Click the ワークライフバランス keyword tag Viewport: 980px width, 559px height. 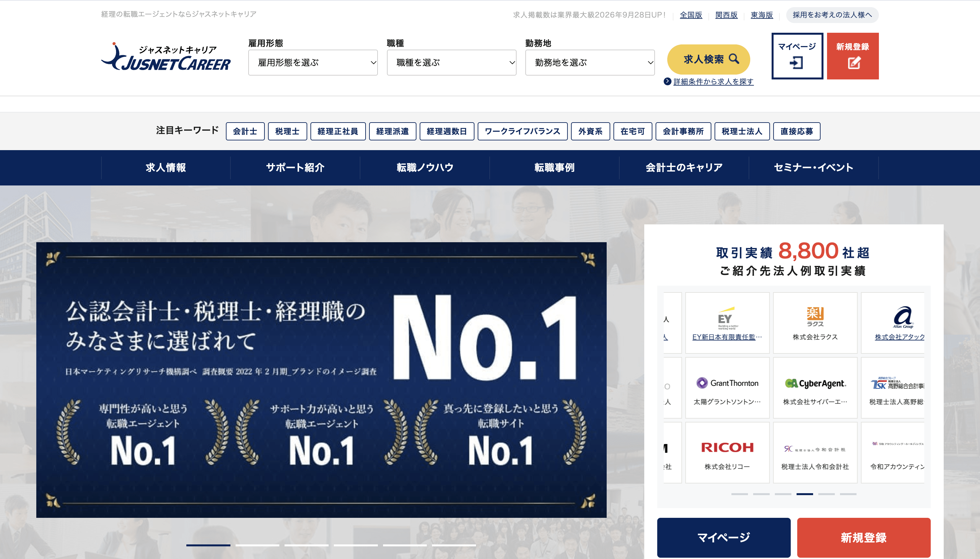tap(522, 131)
